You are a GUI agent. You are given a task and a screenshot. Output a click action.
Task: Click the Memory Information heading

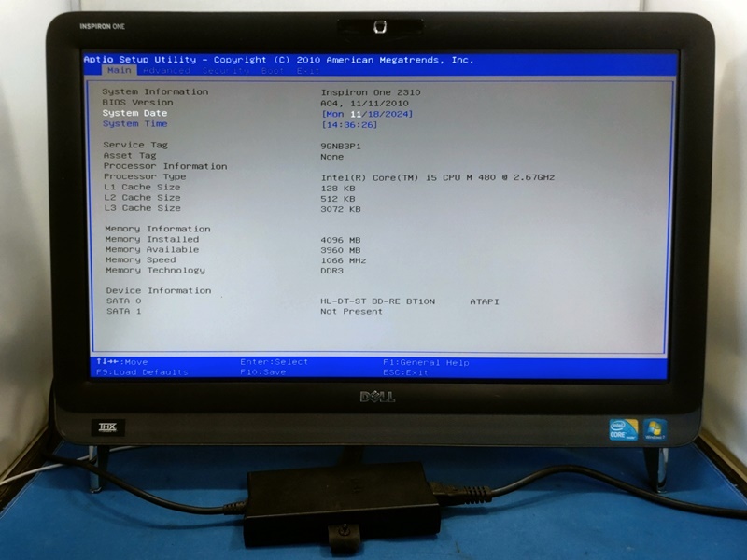158,229
